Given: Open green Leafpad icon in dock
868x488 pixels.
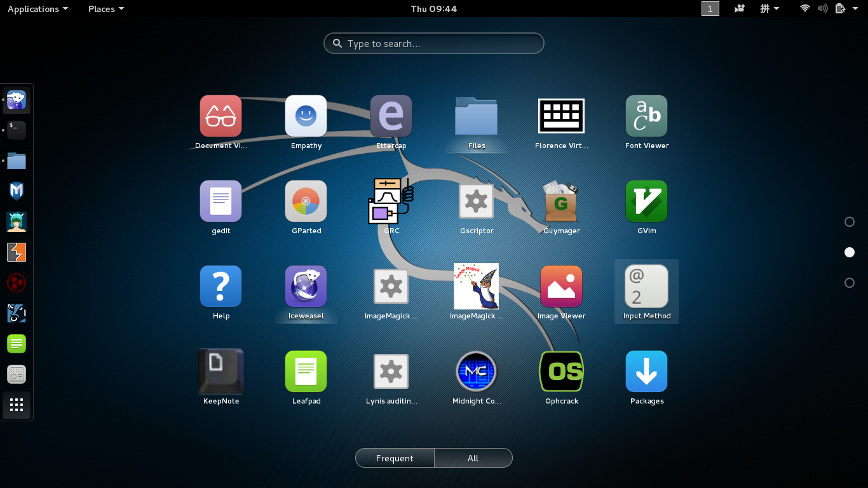Looking at the screenshot, I should coord(17,344).
